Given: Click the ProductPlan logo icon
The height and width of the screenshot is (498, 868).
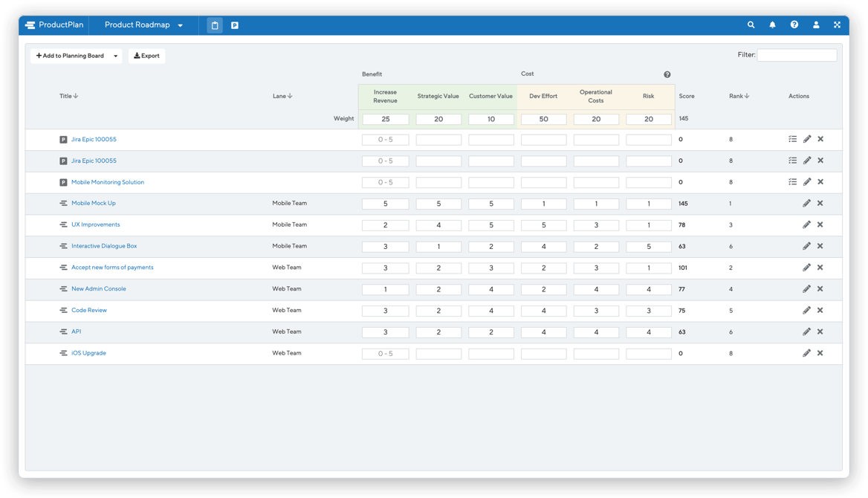Looking at the screenshot, I should [x=30, y=25].
